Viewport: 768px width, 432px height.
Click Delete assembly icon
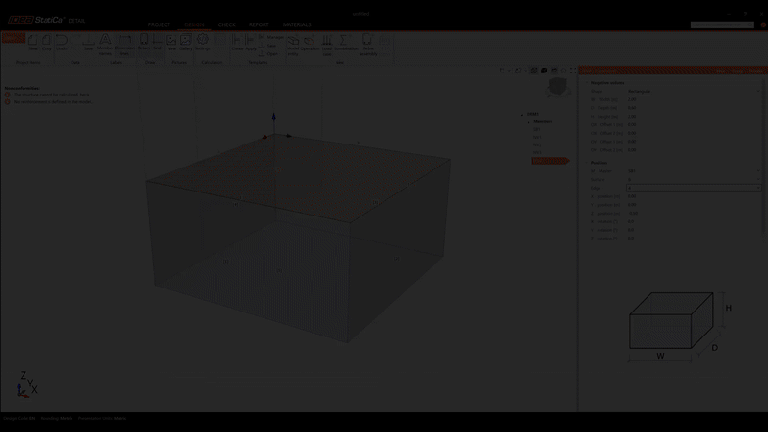pos(368,44)
